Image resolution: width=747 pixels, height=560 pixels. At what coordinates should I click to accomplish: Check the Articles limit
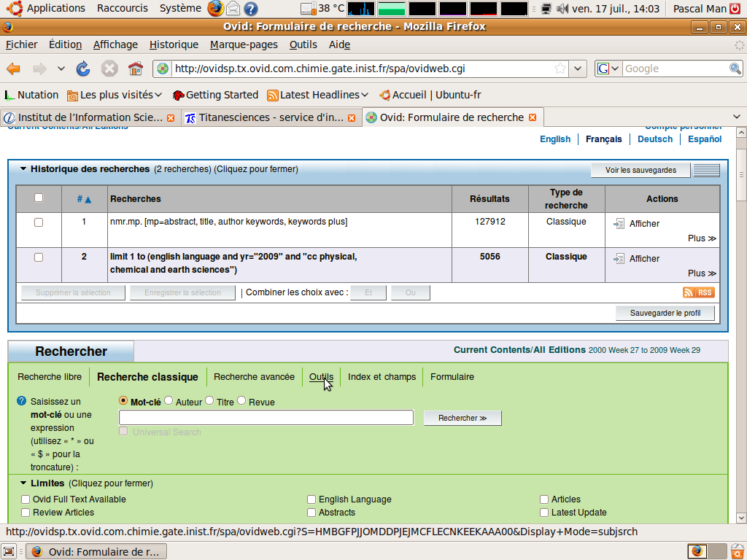tap(544, 499)
